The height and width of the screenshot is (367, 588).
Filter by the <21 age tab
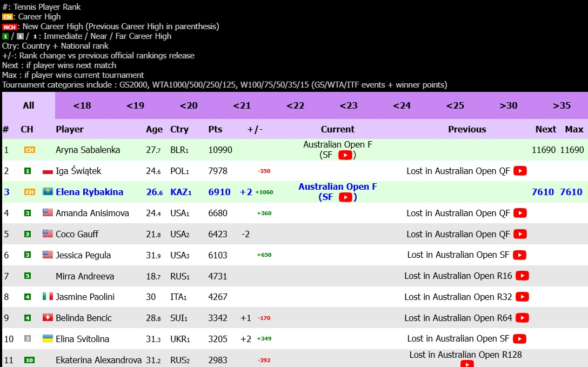(242, 105)
